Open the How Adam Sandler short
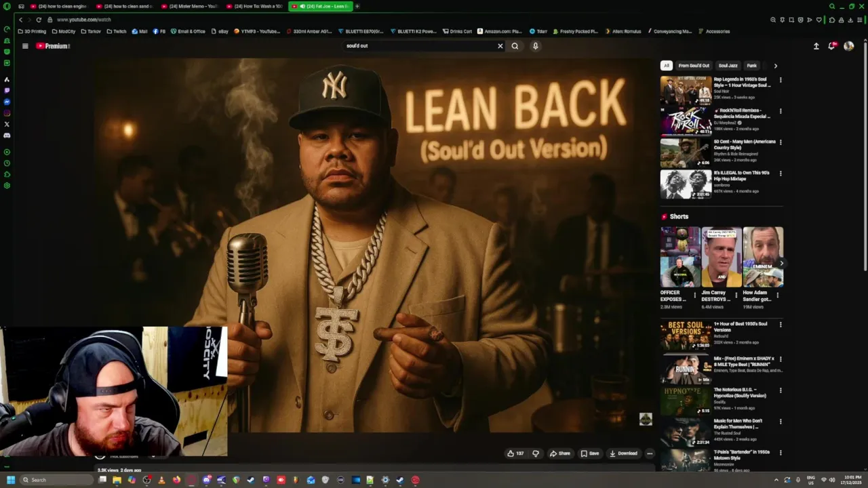The image size is (868, 488). tap(763, 257)
